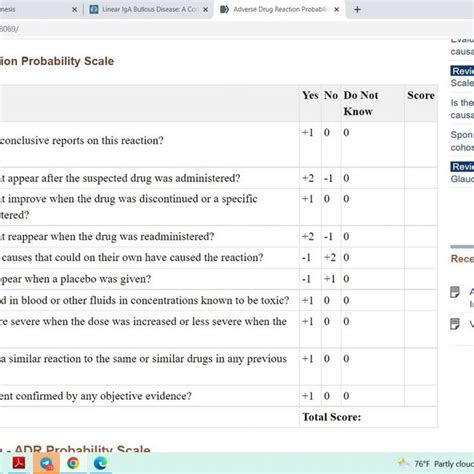The height and width of the screenshot is (474, 474).
Task: Click the 'ADR Probability Scale' heading at bottom
Action: point(82,448)
